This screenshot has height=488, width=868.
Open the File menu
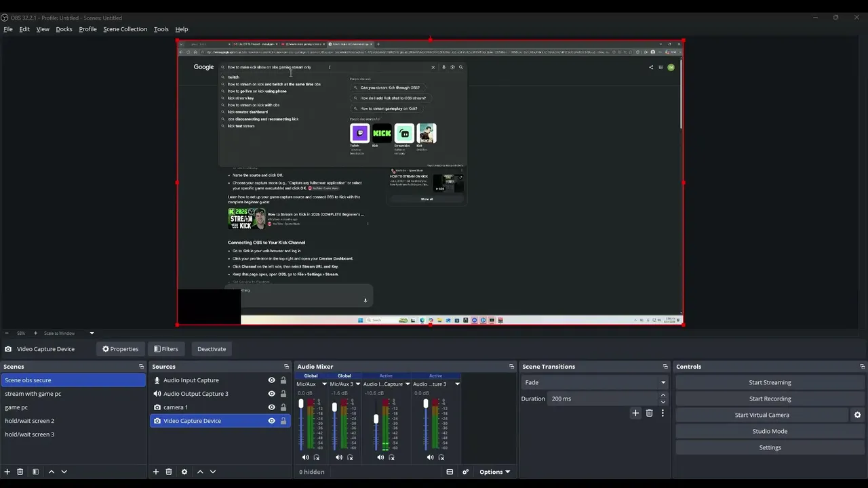pyautogui.click(x=8, y=29)
